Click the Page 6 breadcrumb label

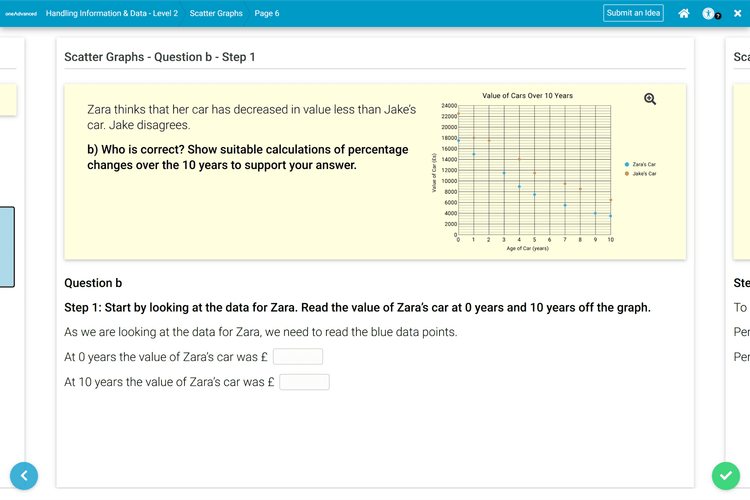pyautogui.click(x=267, y=13)
